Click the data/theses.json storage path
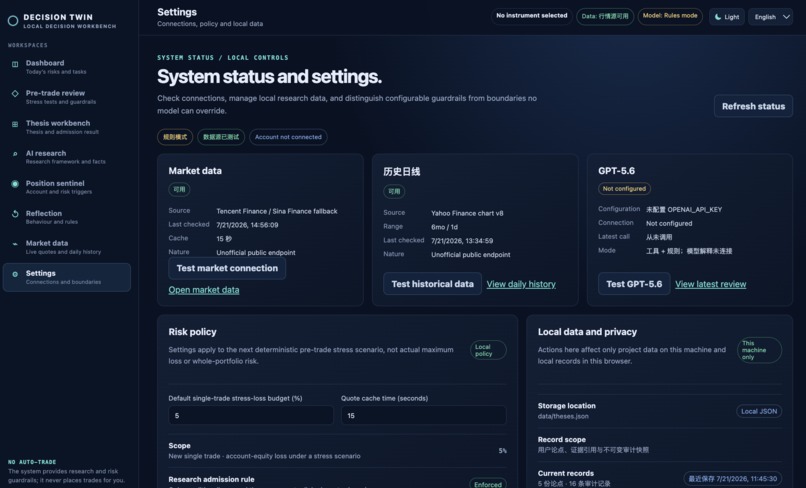Image resolution: width=806 pixels, height=488 pixels. click(x=563, y=417)
